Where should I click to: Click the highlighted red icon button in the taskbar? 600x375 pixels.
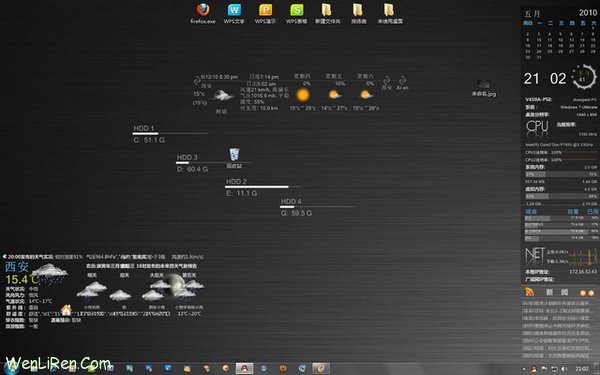point(244,368)
